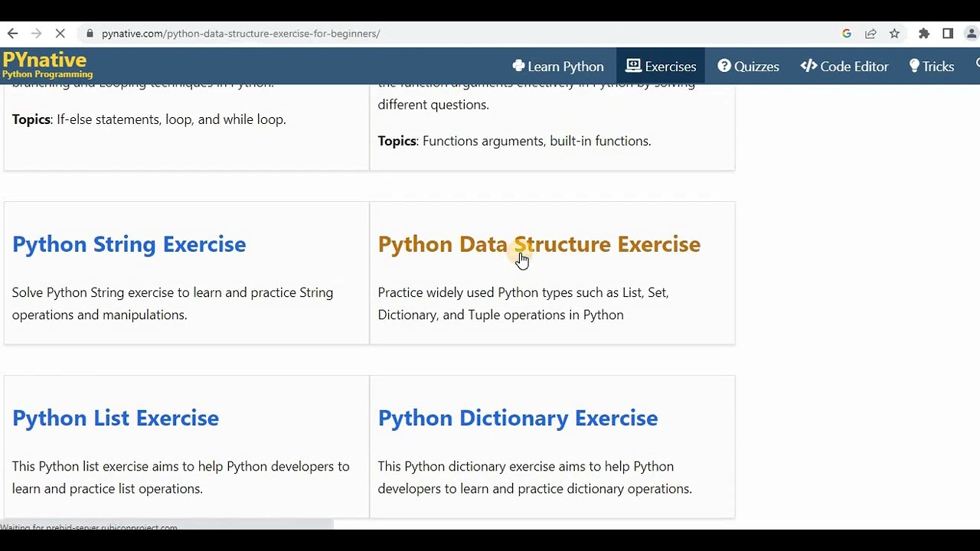Click the browser forward arrow
This screenshot has width=980, height=551.
tap(36, 34)
